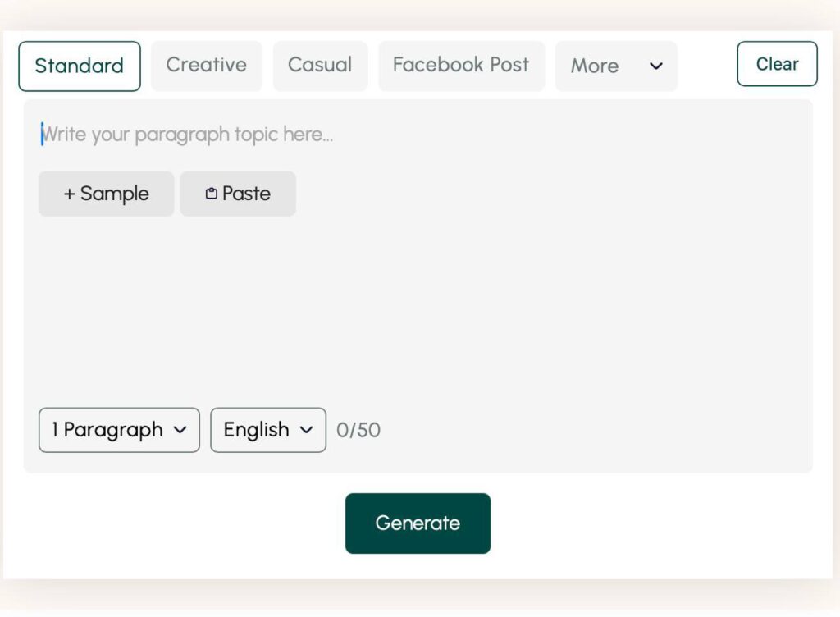The height and width of the screenshot is (617, 840).
Task: Switch to the Creative tab
Action: coord(206,66)
